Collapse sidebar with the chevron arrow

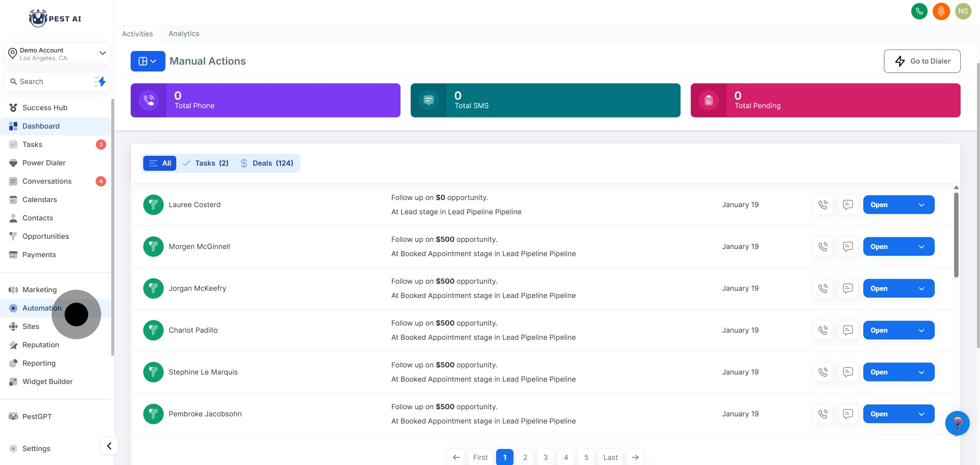click(x=109, y=446)
